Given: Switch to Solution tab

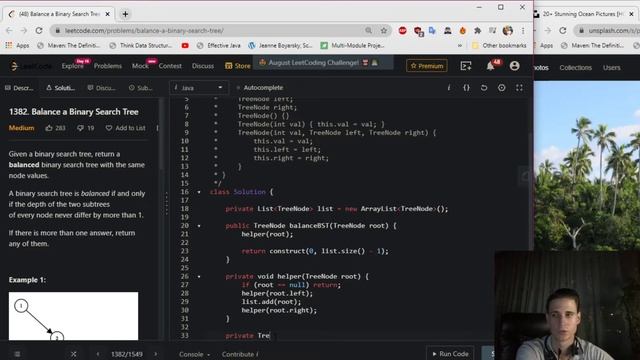Looking at the screenshot, I should coord(60,88).
